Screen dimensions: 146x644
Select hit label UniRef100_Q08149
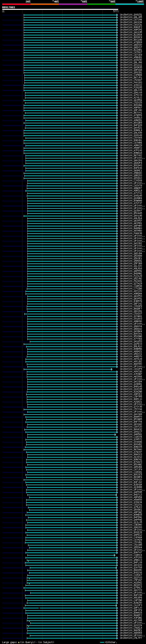click(x=131, y=135)
